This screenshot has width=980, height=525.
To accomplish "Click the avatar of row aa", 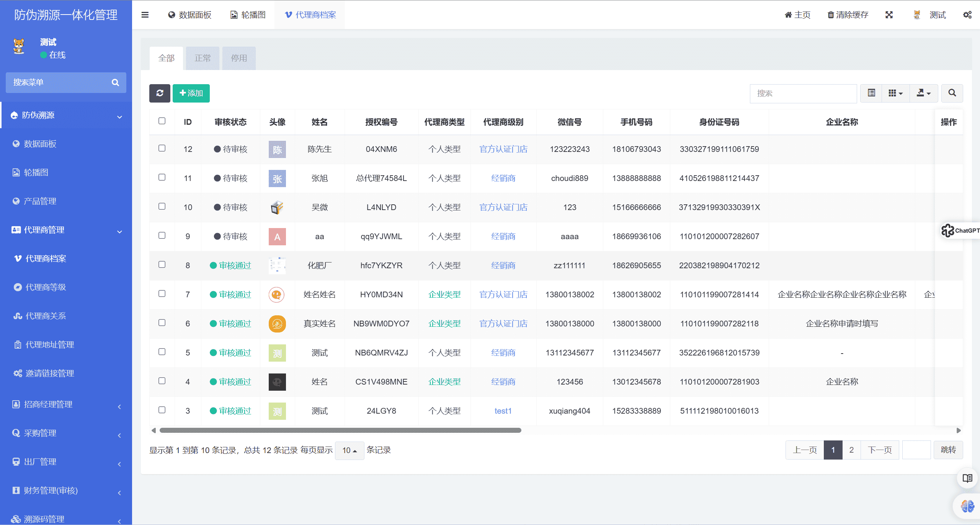I will (x=277, y=236).
